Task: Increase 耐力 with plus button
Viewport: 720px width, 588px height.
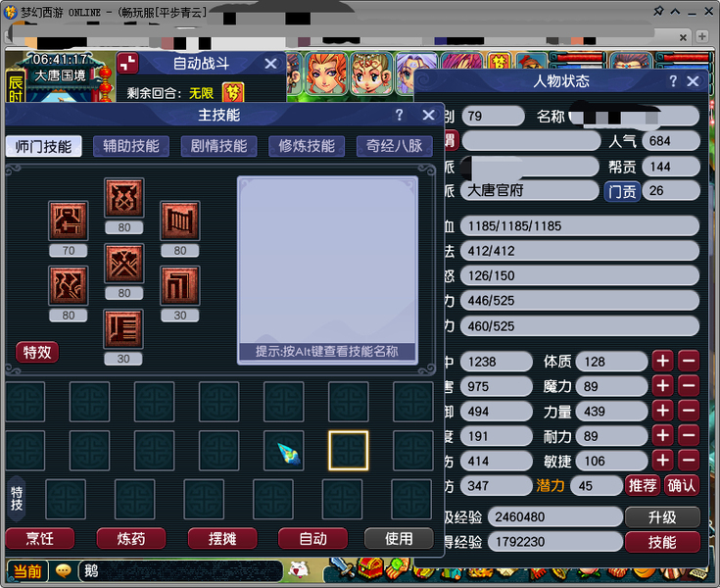Action: tap(662, 435)
